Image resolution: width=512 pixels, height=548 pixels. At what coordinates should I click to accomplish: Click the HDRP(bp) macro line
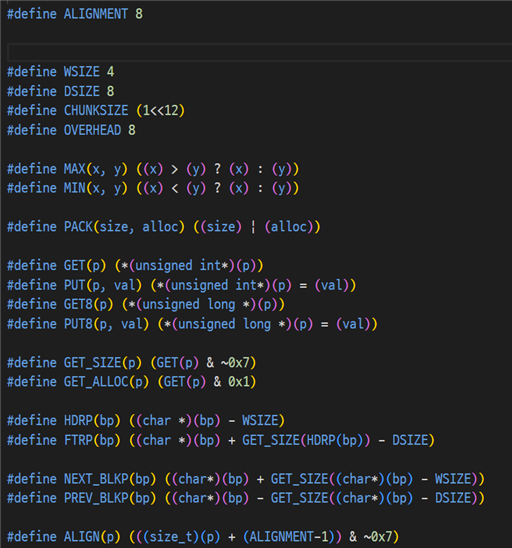coord(146,421)
